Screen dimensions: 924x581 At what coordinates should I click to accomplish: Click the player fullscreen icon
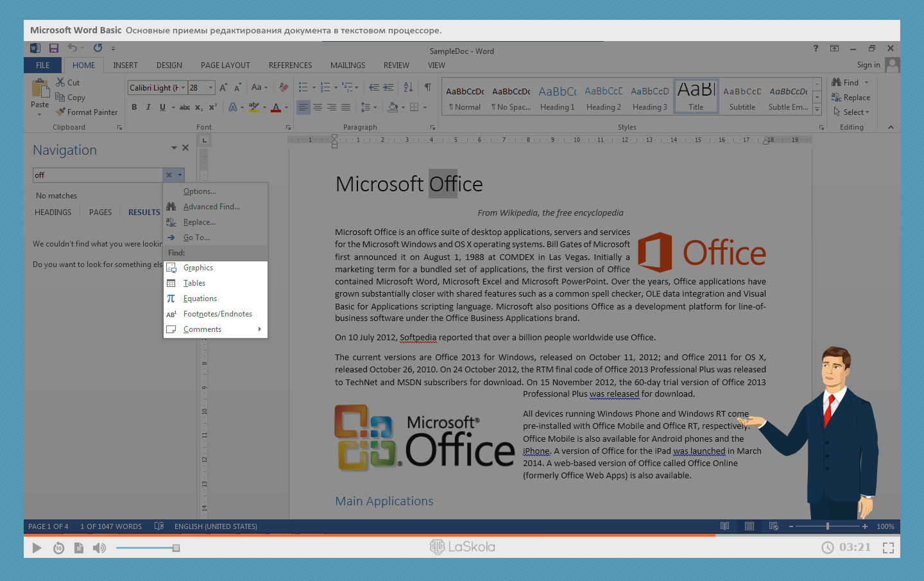click(x=888, y=548)
